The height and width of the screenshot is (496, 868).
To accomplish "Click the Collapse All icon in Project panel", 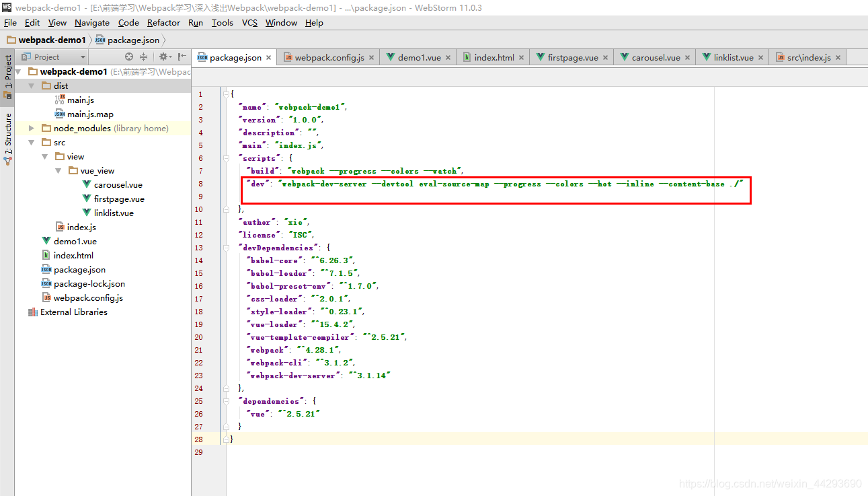I will click(143, 57).
